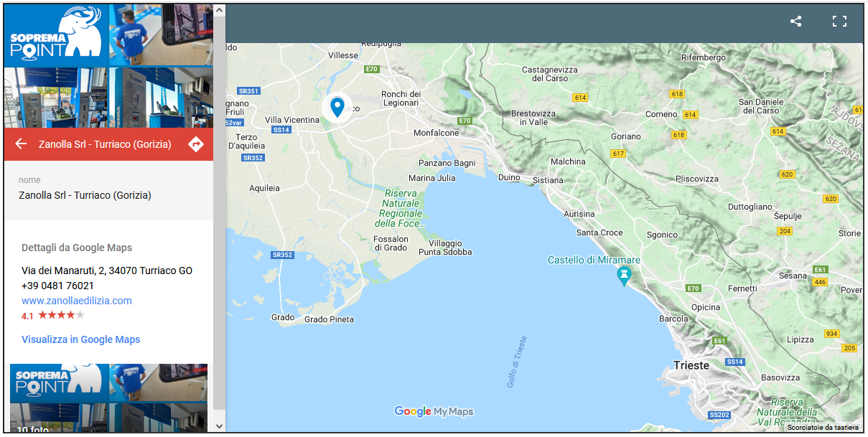Image resolution: width=868 pixels, height=437 pixels.
Task: Click the Dettagli da Google Maps heading
Action: click(x=77, y=248)
